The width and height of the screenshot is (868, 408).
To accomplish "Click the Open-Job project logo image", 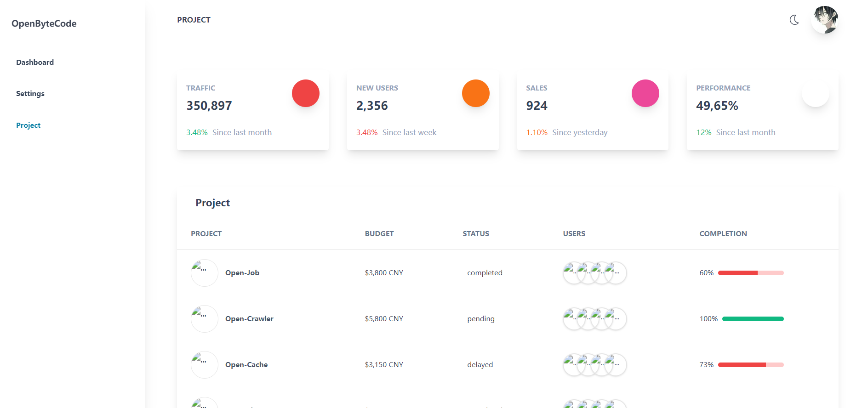I will [205, 273].
